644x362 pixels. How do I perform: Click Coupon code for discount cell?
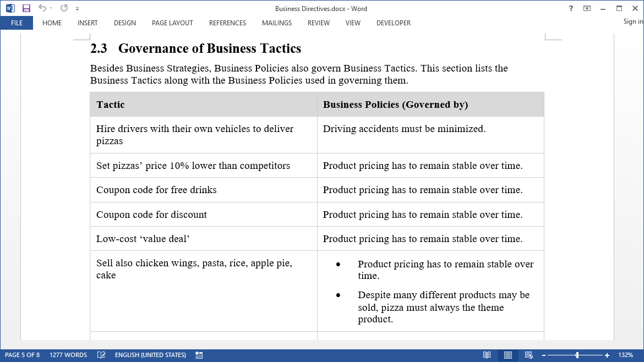pos(204,214)
